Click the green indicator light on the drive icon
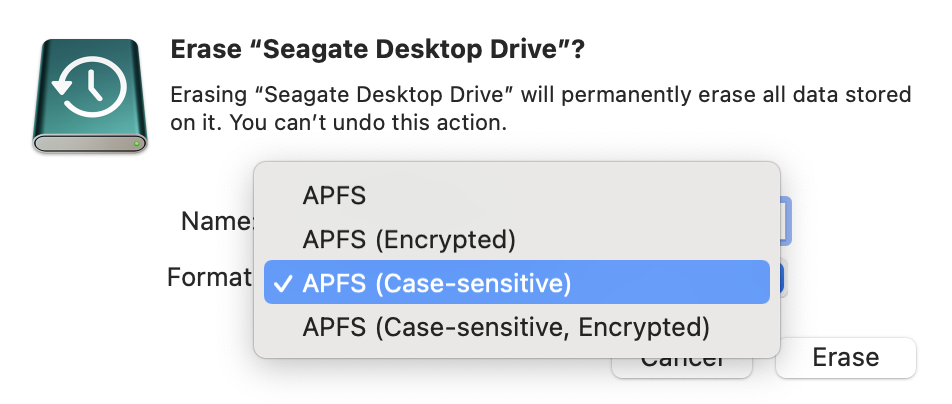952x404 pixels. click(x=137, y=143)
